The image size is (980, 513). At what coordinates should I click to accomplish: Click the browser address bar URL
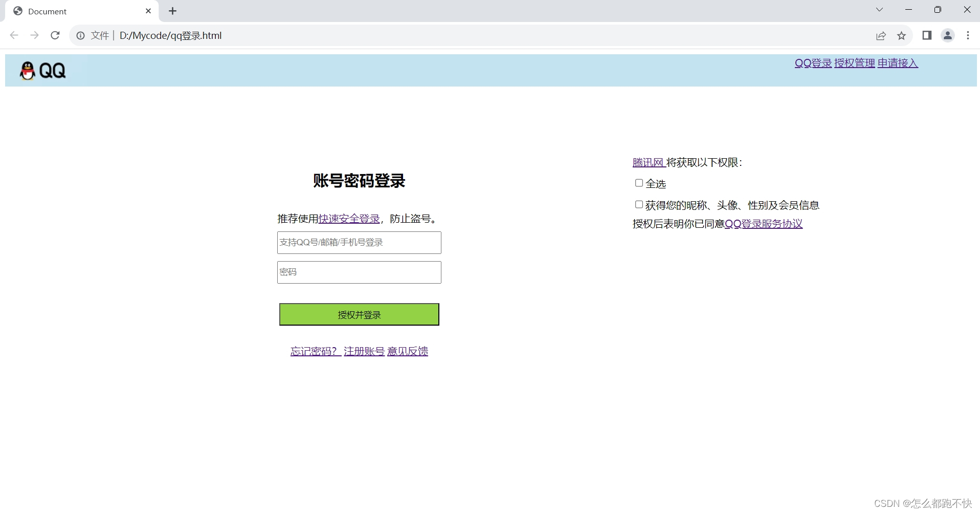pos(171,35)
